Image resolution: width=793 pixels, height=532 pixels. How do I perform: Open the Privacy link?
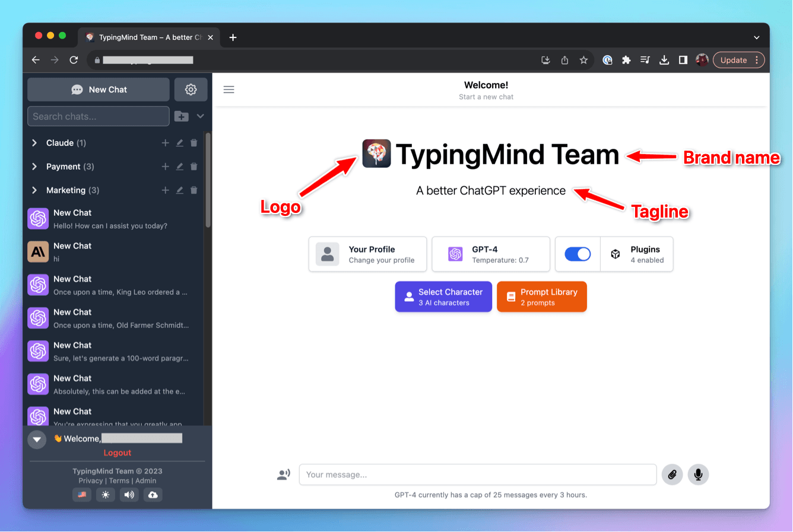click(x=91, y=481)
